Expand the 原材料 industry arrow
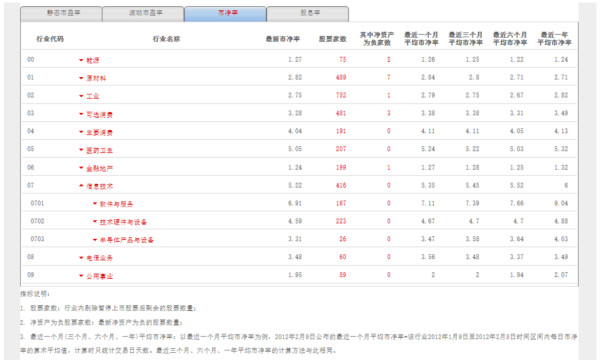This screenshot has height=362, width=600. point(81,78)
